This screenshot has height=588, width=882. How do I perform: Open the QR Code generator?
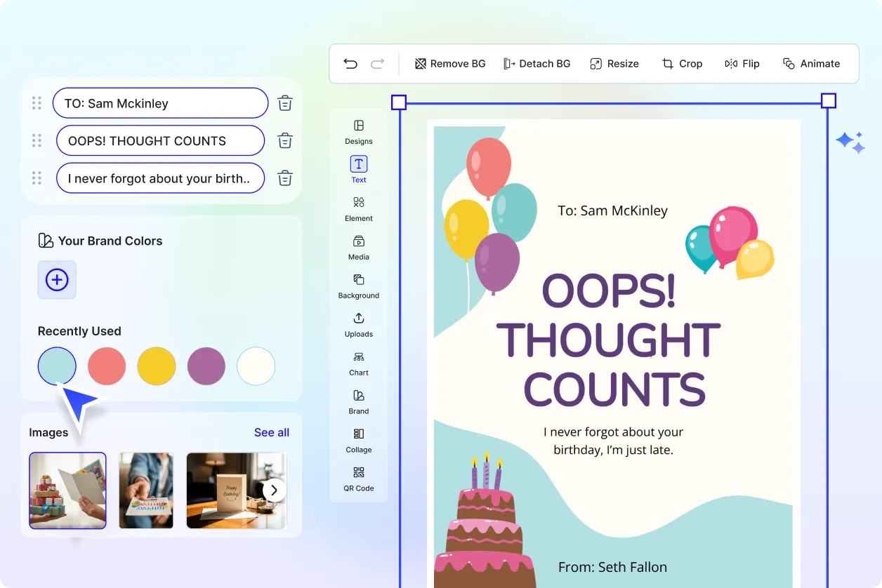pos(358,481)
